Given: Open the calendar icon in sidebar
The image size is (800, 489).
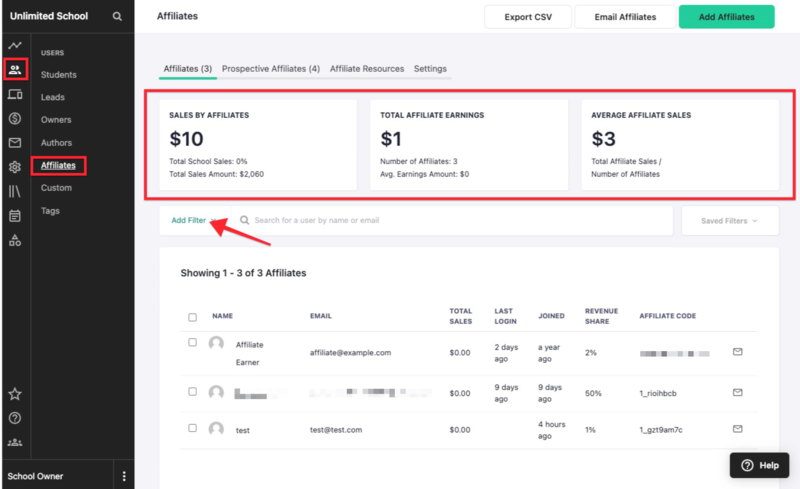Looking at the screenshot, I should point(15,216).
